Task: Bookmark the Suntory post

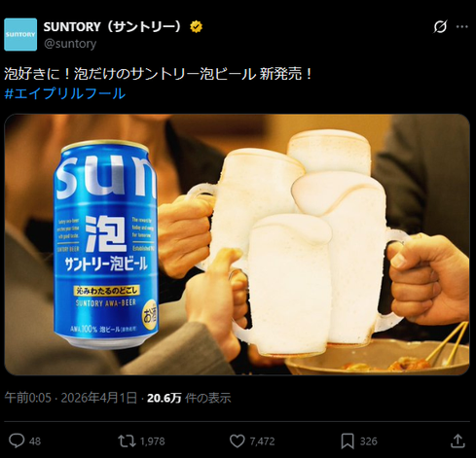Action: point(348,441)
